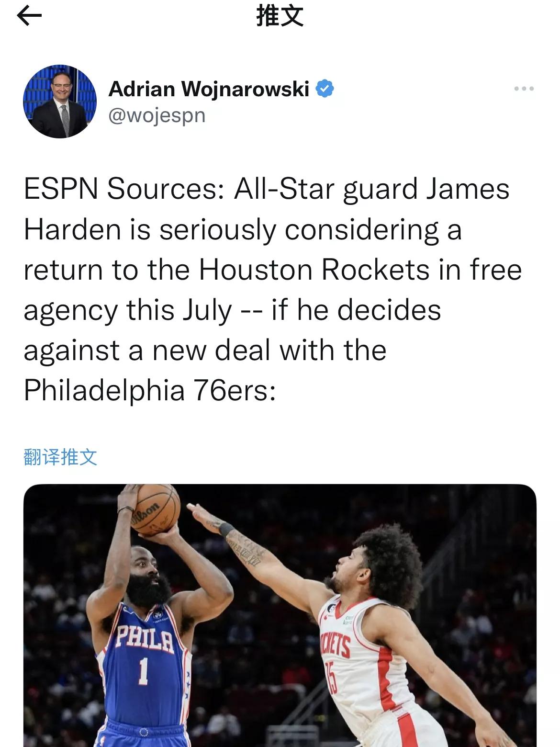Select the Philadelphia 76ers text in the tweet
560x747 pixels.
pyautogui.click(x=149, y=390)
